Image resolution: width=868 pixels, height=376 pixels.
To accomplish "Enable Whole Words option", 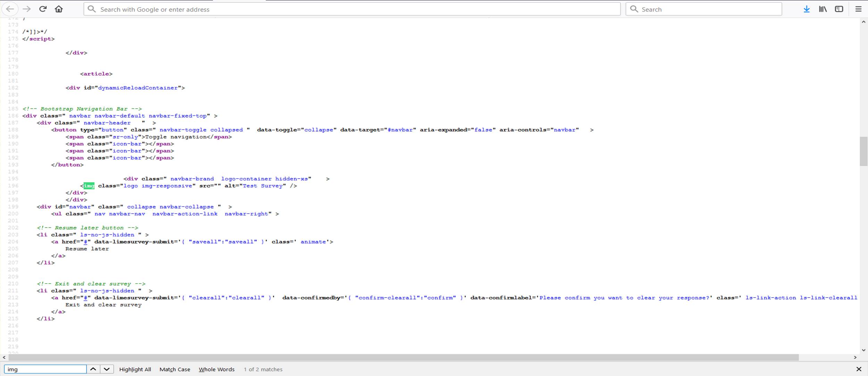I will tap(216, 369).
